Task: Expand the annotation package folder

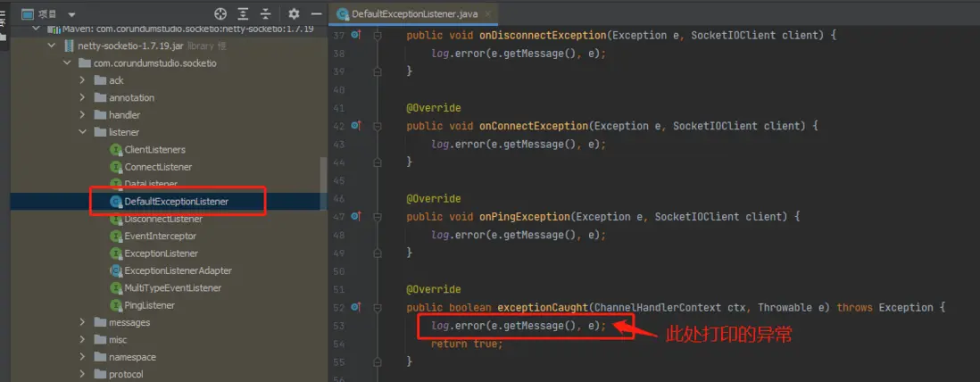Action: point(82,97)
